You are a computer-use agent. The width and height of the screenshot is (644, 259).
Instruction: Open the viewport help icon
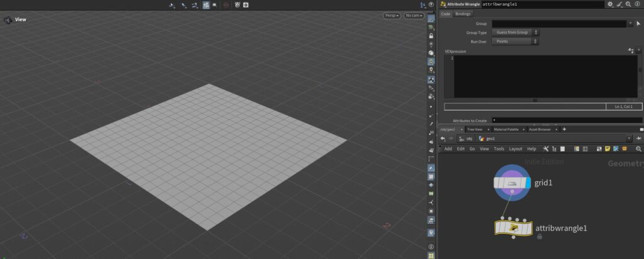pos(431,246)
